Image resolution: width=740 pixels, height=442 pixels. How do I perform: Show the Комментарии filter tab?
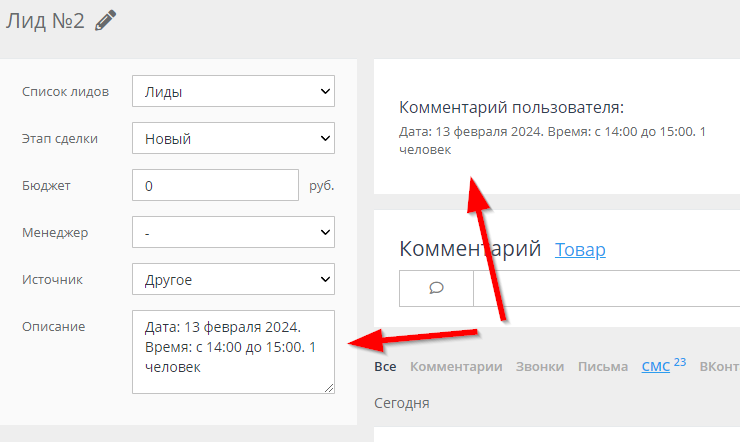[456, 367]
